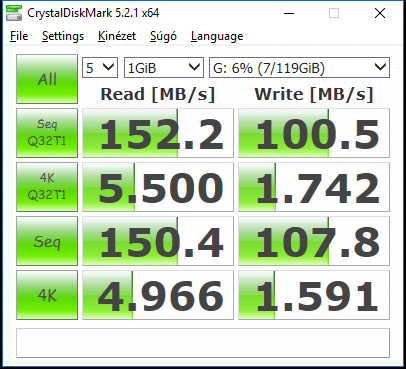Open the Language menu
The image size is (406, 369).
[217, 36]
